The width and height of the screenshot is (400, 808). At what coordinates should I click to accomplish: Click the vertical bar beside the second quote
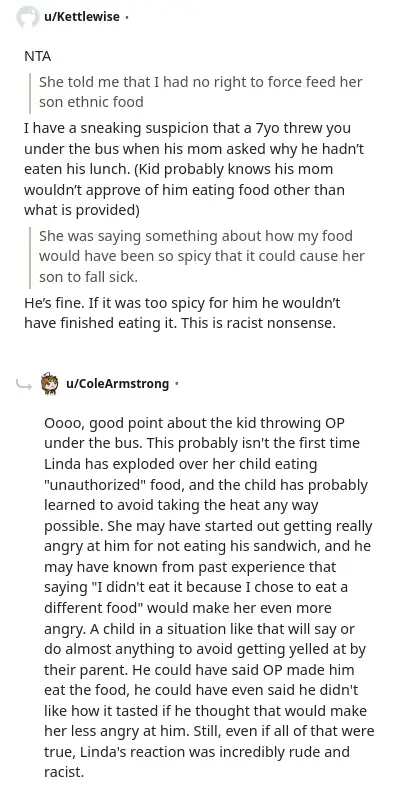tap(30, 257)
